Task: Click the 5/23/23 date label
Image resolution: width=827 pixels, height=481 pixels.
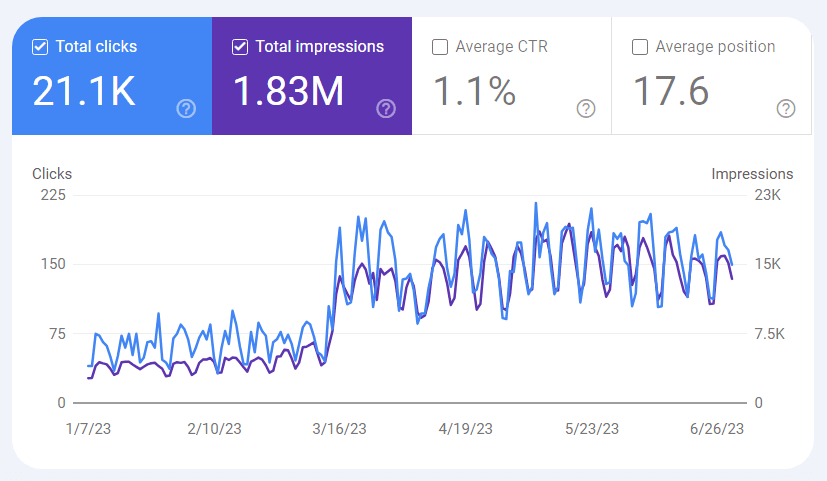Action: pyautogui.click(x=592, y=429)
